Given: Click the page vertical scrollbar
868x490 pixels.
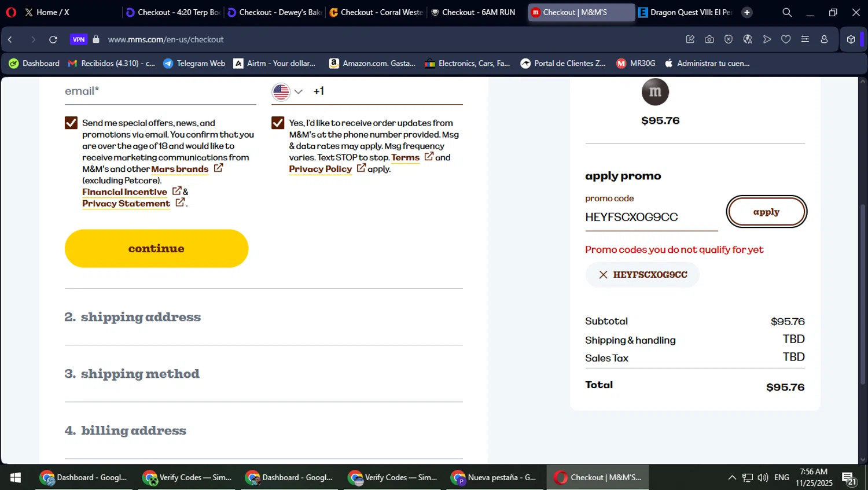Looking at the screenshot, I should (x=862, y=294).
